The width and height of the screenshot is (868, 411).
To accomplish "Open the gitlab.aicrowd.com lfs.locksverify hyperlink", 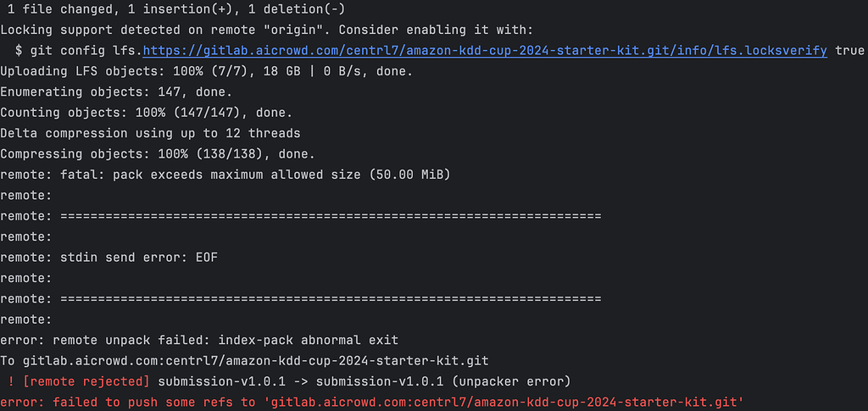I will pos(485,51).
